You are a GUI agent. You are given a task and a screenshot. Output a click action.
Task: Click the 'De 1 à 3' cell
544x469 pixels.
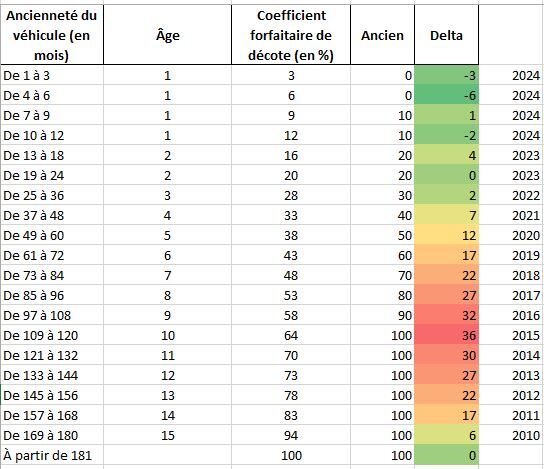[52, 75]
